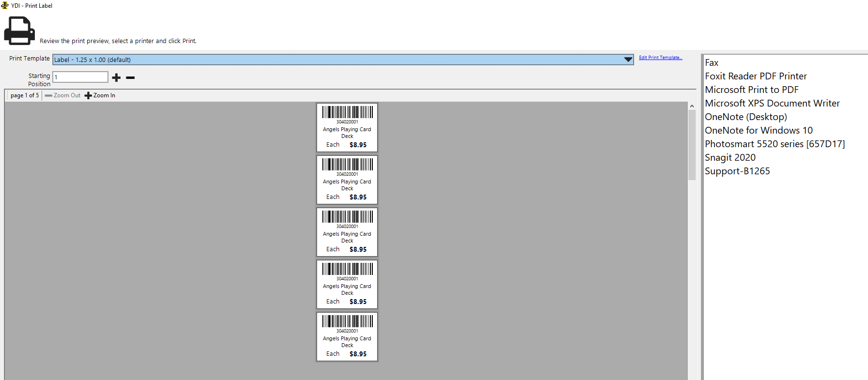
Task: Select the Fax printer
Action: click(712, 63)
